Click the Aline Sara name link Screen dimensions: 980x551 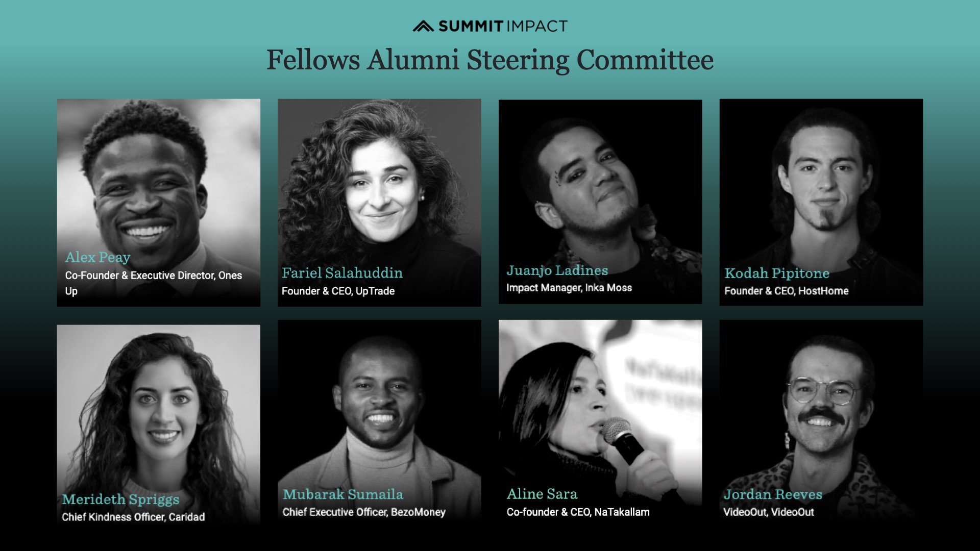(x=542, y=494)
